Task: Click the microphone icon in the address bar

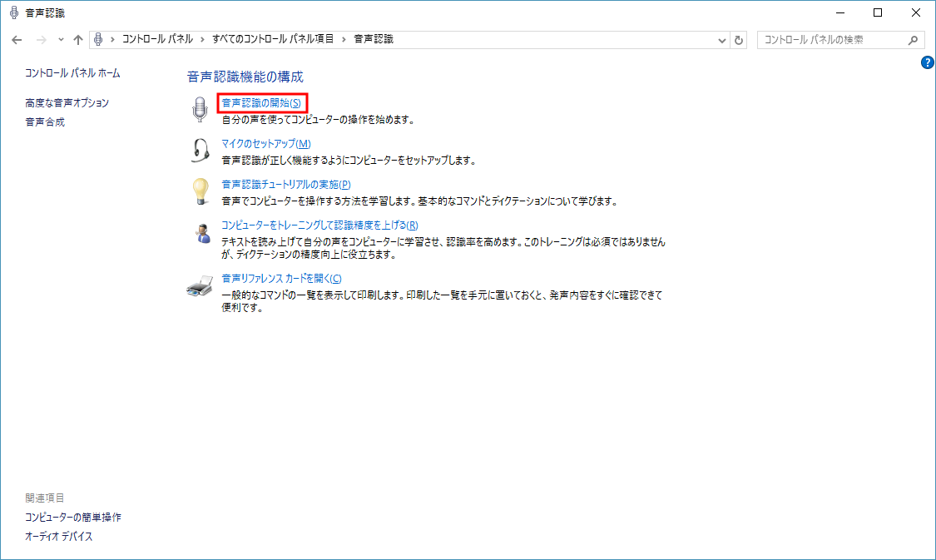Action: [x=98, y=39]
